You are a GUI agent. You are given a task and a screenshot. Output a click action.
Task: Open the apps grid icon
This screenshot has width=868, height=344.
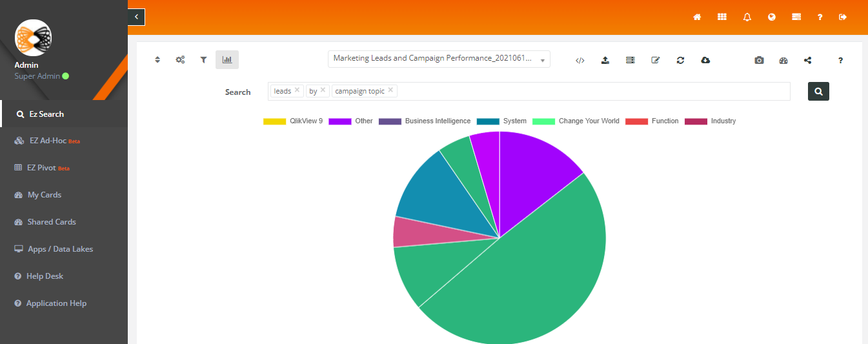click(x=722, y=17)
